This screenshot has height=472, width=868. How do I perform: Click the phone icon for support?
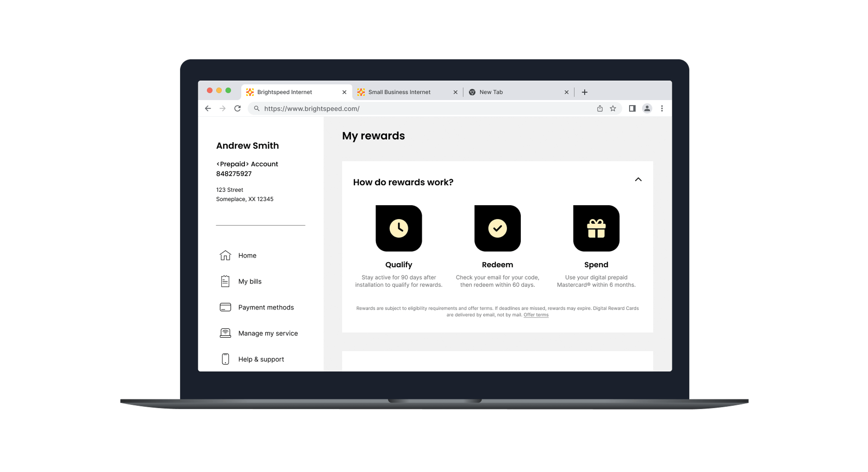225,359
